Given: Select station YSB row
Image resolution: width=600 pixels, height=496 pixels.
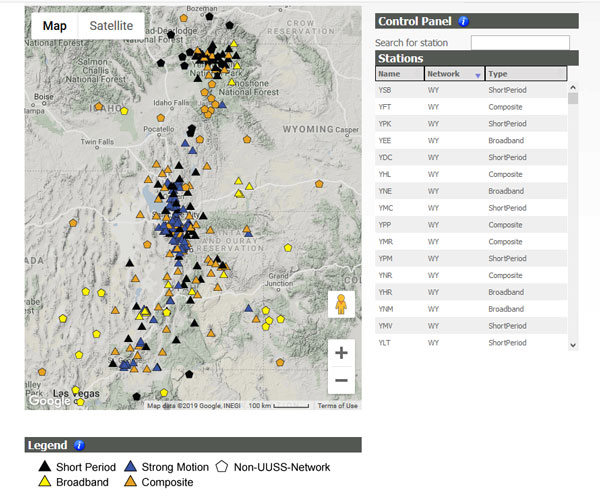Looking at the screenshot, I should pyautogui.click(x=471, y=90).
